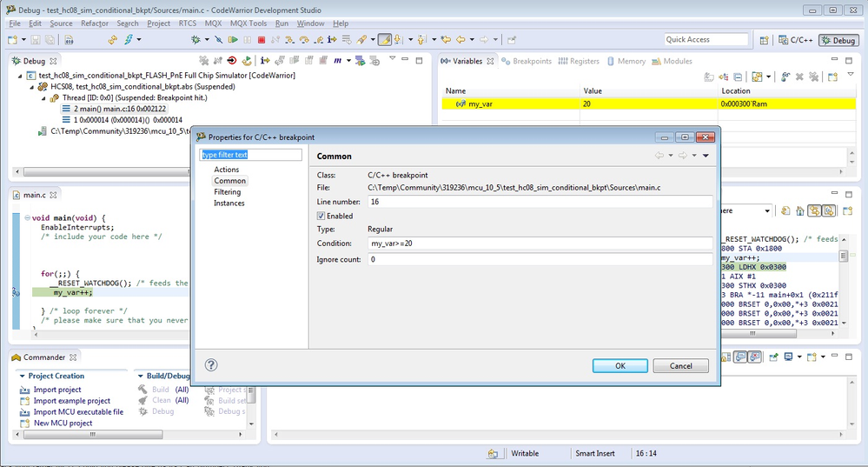Click the Flash programmer lightning icon
Screen dimensions: 868x467
[129, 39]
